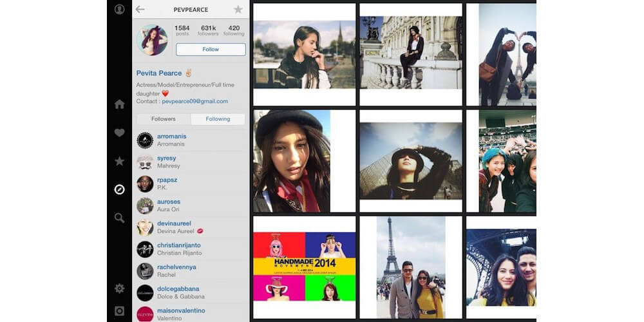Open photo of woman by the river
This screenshot has width=644, height=322.
[305, 55]
